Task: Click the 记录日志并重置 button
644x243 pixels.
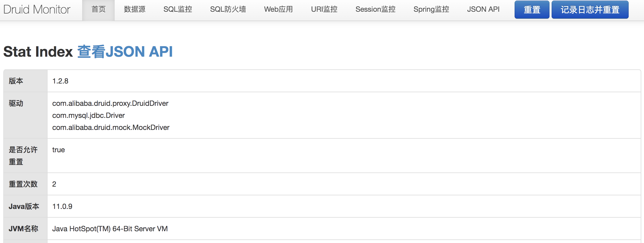Action: tap(590, 10)
